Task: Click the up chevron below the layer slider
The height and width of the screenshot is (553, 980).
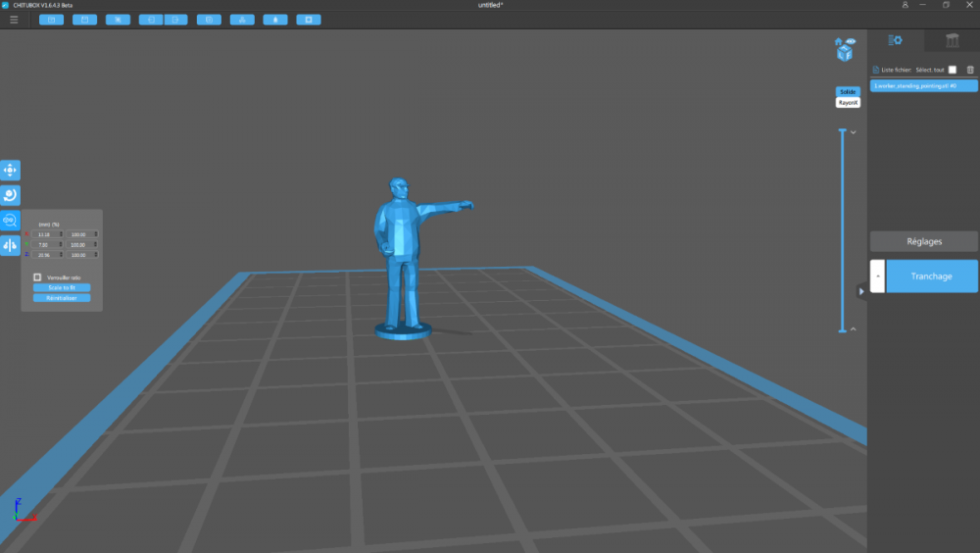Action: pyautogui.click(x=854, y=329)
